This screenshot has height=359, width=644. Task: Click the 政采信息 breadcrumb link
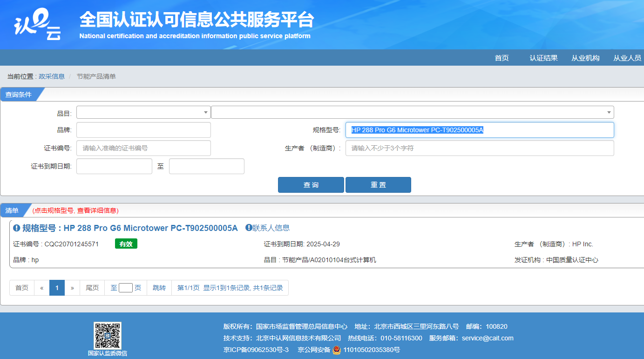tap(52, 76)
